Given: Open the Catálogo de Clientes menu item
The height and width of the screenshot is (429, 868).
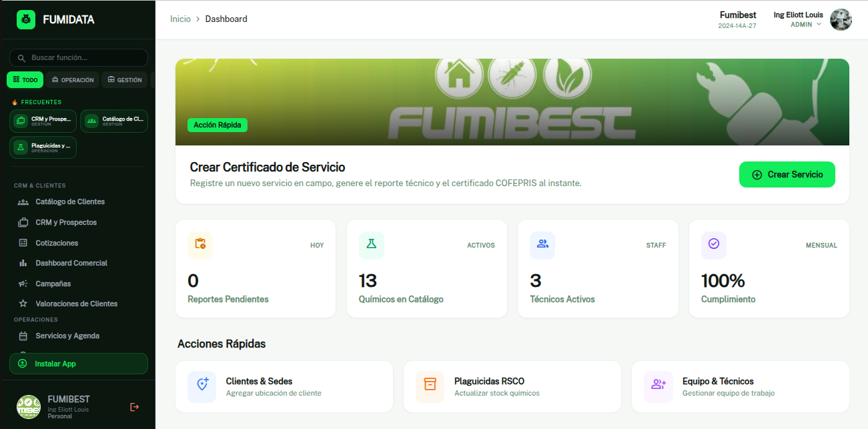Looking at the screenshot, I should (79, 202).
